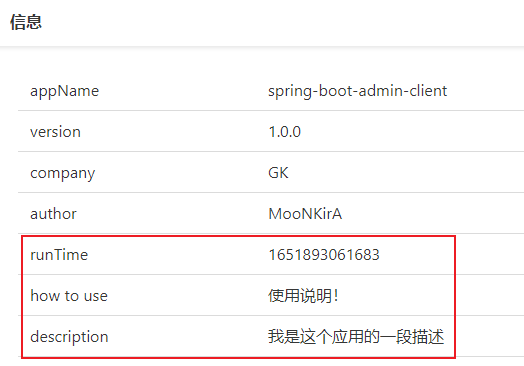
Task: Click the spring-boot-admin-client value
Action: [358, 91]
